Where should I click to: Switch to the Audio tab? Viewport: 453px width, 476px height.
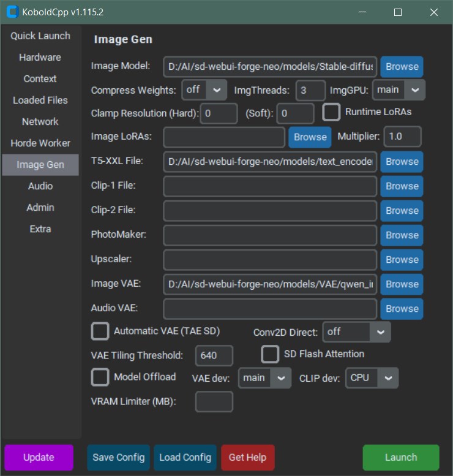pyautogui.click(x=40, y=186)
